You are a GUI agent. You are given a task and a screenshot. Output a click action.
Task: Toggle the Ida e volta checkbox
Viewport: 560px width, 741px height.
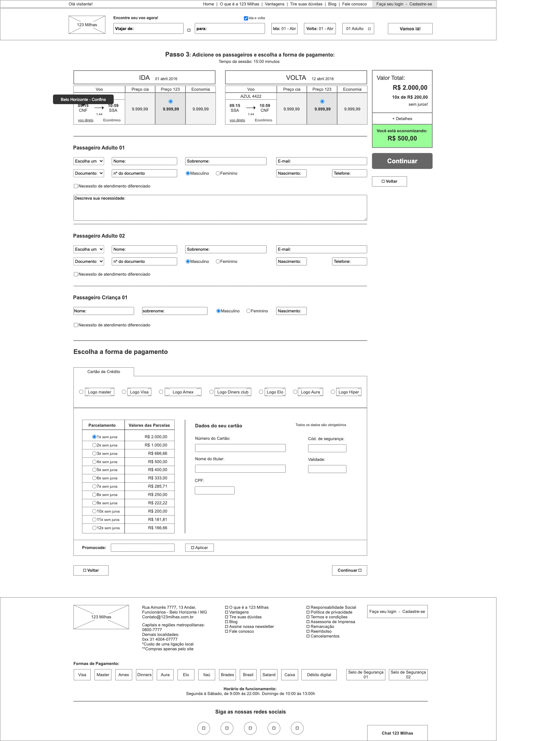[x=246, y=19]
